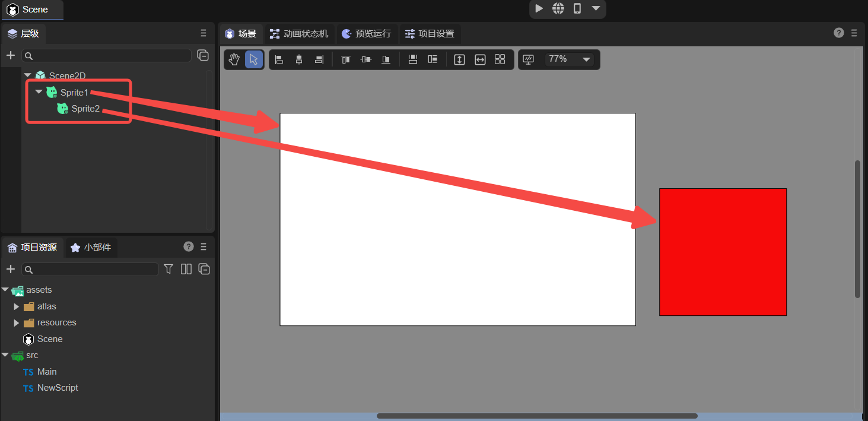Click the mobile device preview icon

[577, 8]
